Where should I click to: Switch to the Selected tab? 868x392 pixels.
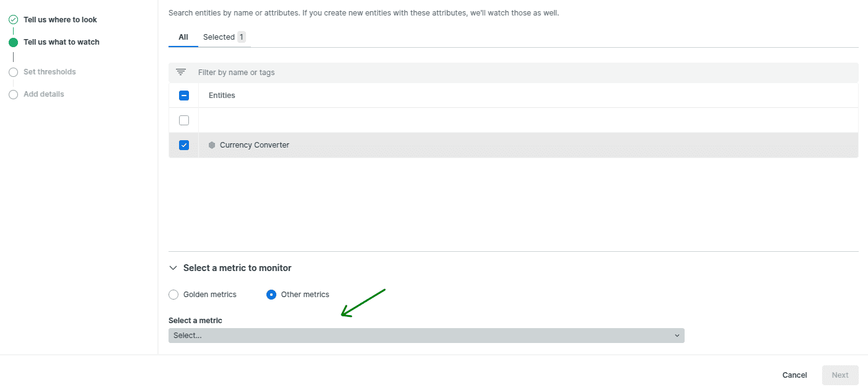click(224, 37)
